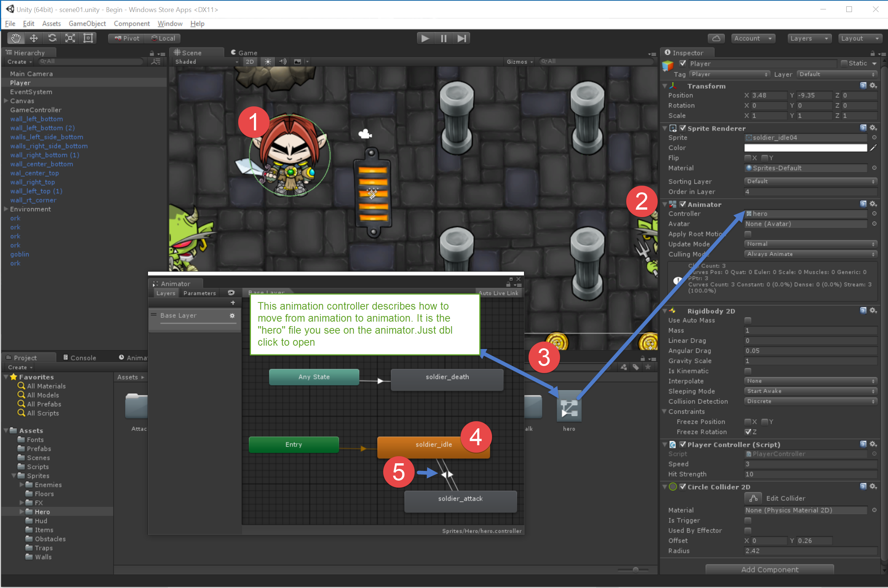888x588 pixels.
Task: Open Transform component gear menu
Action: point(873,86)
